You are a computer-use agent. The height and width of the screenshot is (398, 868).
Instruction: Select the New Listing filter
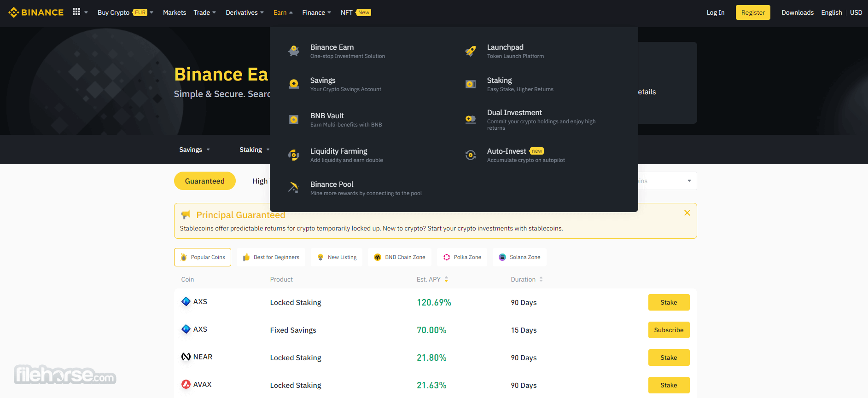click(337, 257)
